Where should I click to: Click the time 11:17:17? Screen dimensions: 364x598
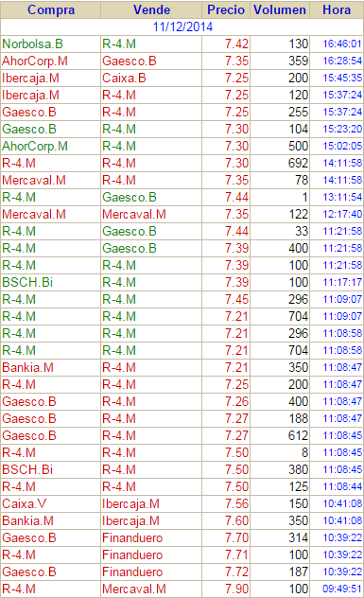point(342,282)
